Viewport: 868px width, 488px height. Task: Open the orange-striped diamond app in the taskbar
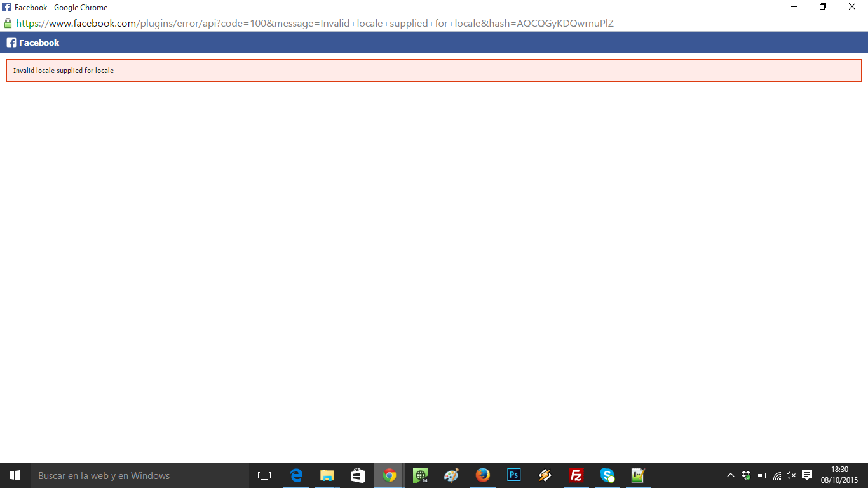545,475
